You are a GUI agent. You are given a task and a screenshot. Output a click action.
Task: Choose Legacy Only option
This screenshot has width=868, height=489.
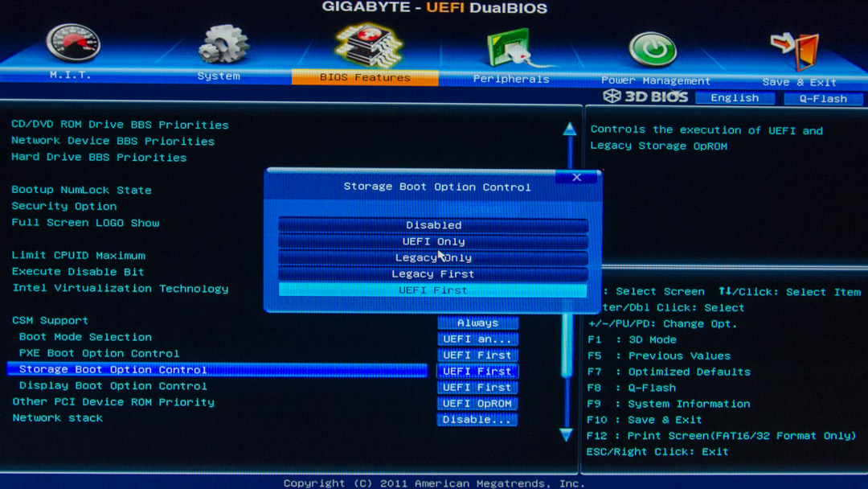point(433,257)
